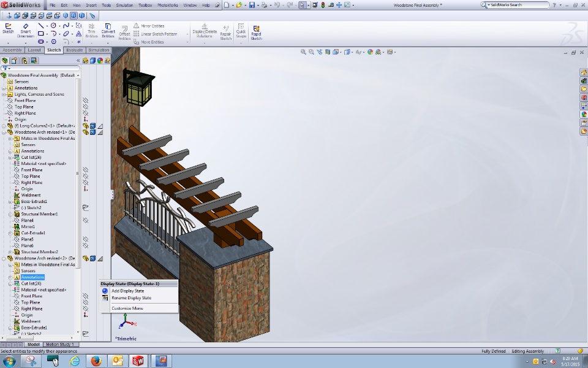The width and height of the screenshot is (588, 368).
Task: Switch to the Evaluate tab
Action: [x=74, y=50]
